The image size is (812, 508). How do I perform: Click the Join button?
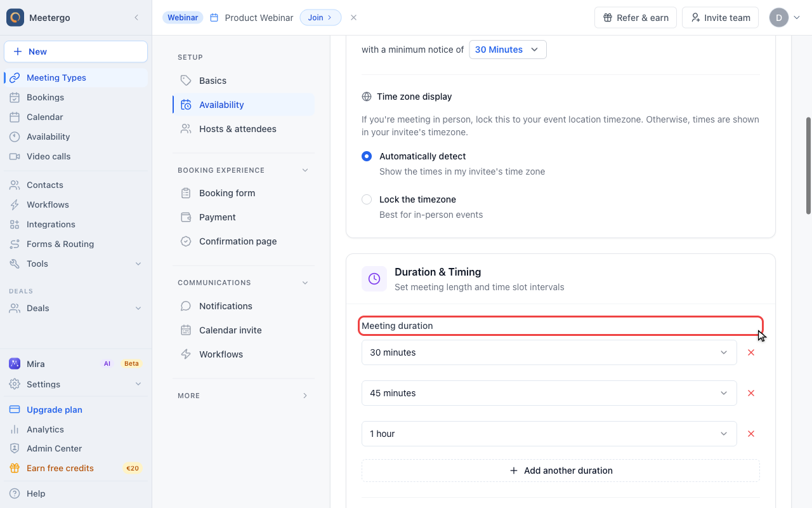(320, 18)
